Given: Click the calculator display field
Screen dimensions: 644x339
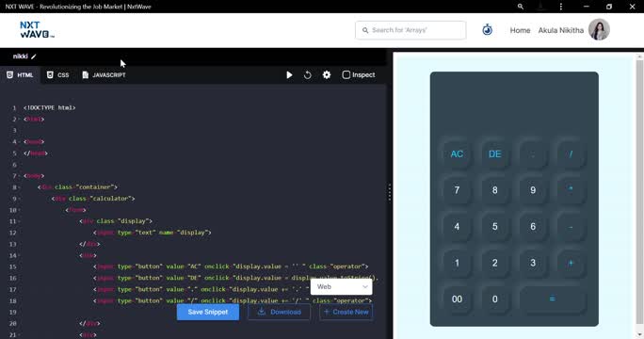Looking at the screenshot, I should 514,105.
